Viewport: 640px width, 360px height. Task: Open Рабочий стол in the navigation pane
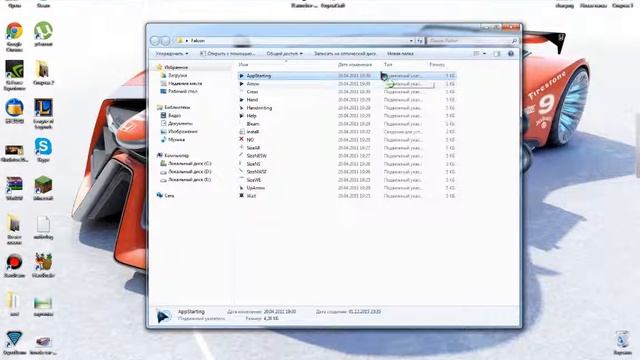[x=182, y=91]
